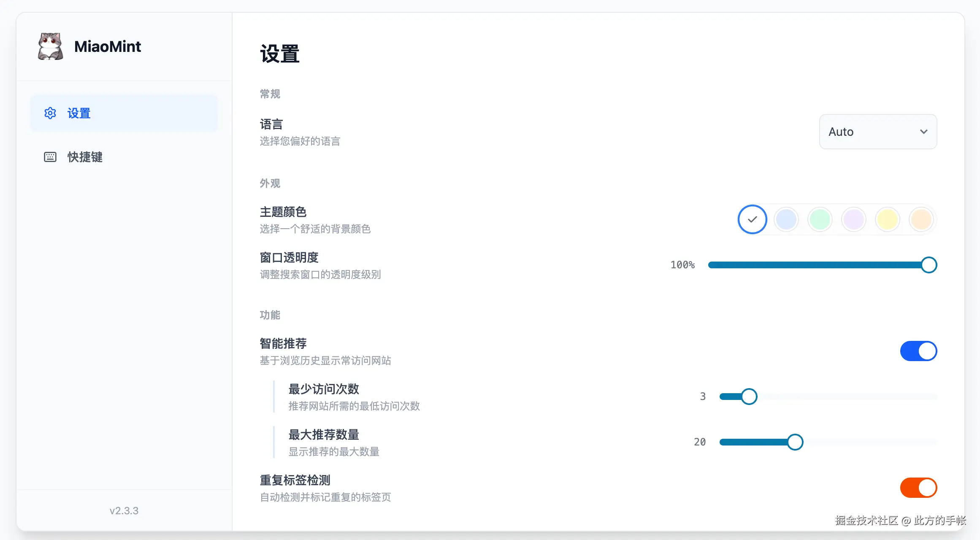The width and height of the screenshot is (980, 540).
Task: Click the keyboard icon beside 快捷键
Action: tap(50, 157)
